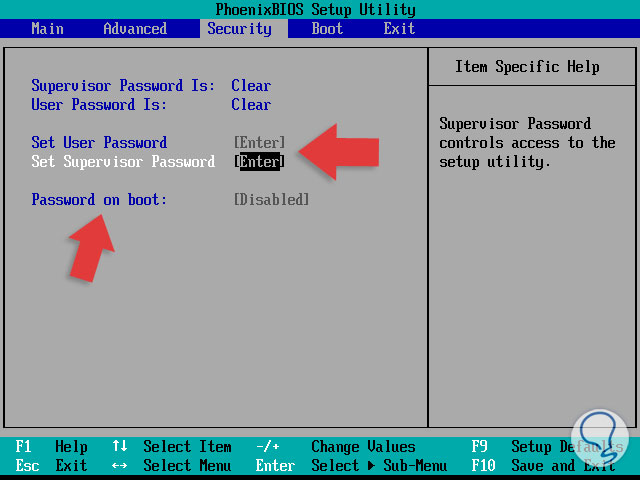Click User Password Is label
This screenshot has width=640, height=480.
pos(99,104)
